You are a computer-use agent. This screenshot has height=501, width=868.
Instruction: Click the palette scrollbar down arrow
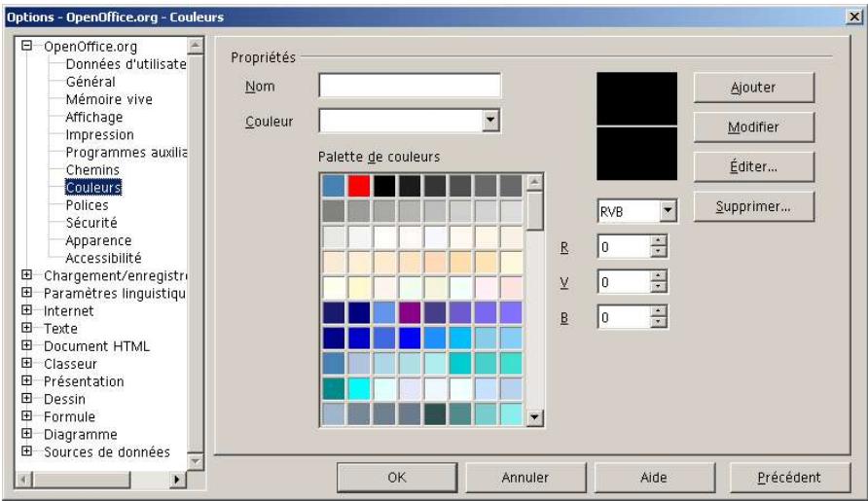click(x=534, y=417)
